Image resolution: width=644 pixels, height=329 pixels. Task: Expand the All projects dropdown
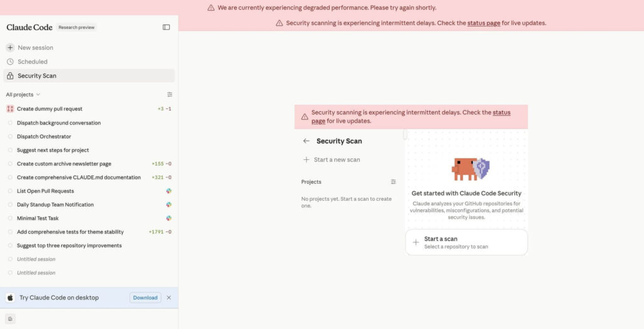pos(23,94)
